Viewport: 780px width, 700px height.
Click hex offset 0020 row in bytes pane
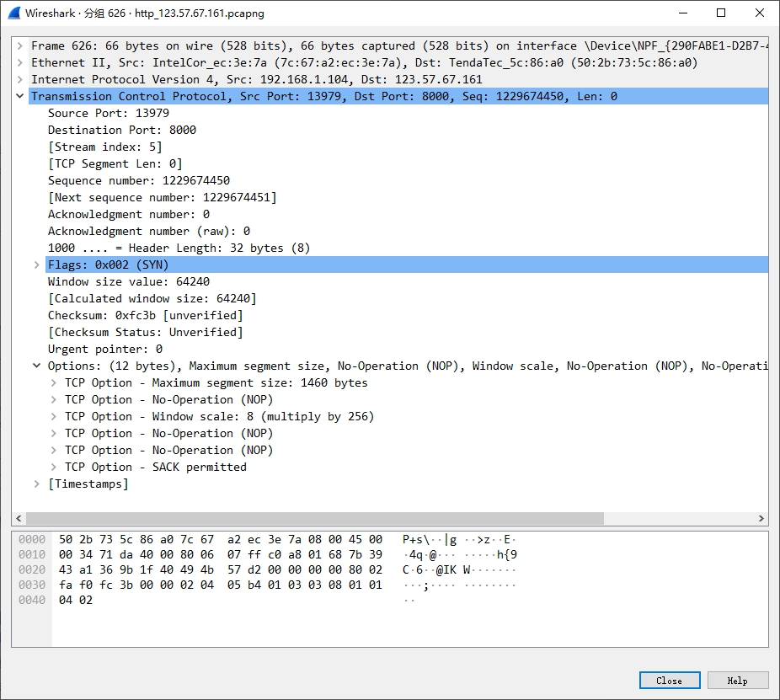(32, 569)
